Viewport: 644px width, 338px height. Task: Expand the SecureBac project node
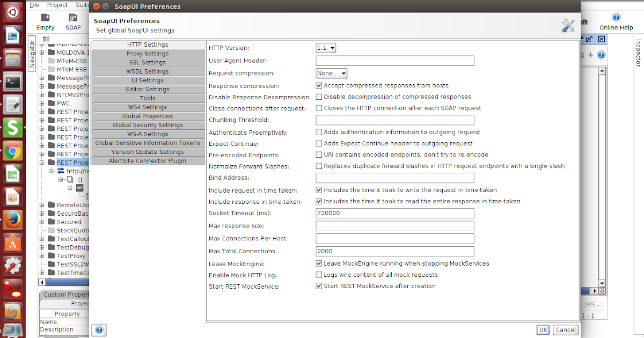pyautogui.click(x=42, y=214)
